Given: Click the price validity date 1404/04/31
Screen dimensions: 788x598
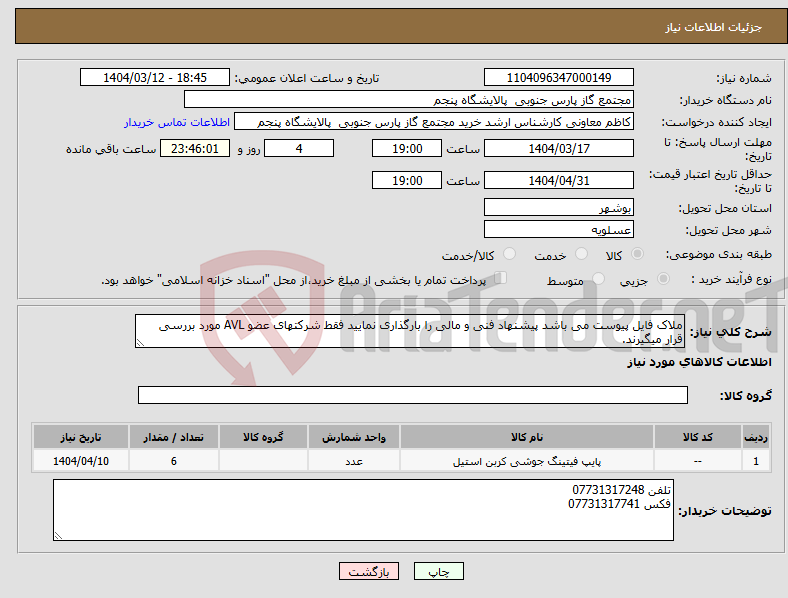Looking at the screenshot, I should (558, 180).
